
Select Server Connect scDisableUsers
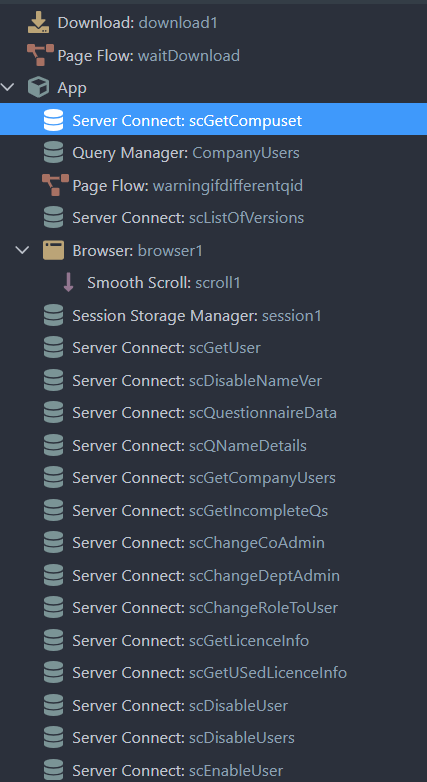[x=214, y=738]
